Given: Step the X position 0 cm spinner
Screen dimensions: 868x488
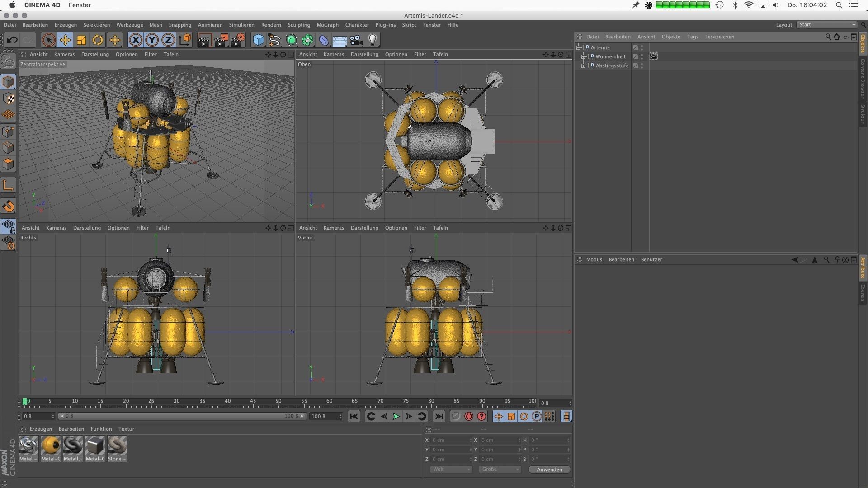Looking at the screenshot, I should pyautogui.click(x=471, y=441).
